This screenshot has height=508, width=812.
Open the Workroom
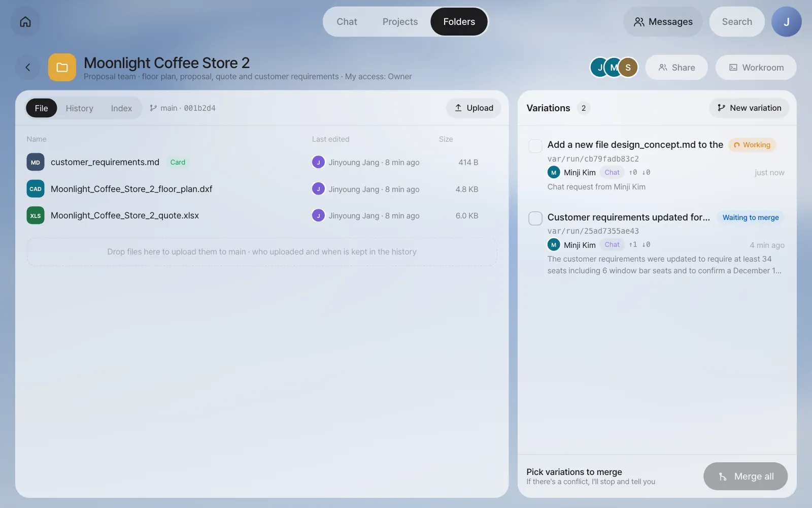pyautogui.click(x=756, y=68)
